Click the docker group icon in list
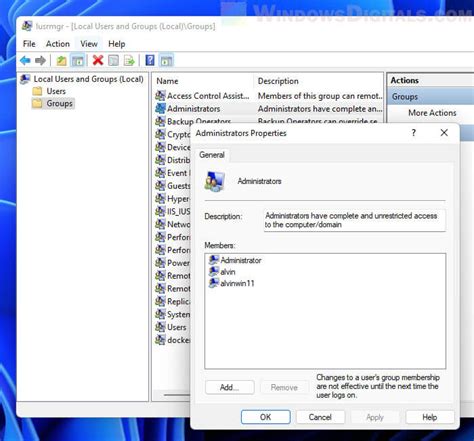This screenshot has height=441, width=474. pos(160,340)
